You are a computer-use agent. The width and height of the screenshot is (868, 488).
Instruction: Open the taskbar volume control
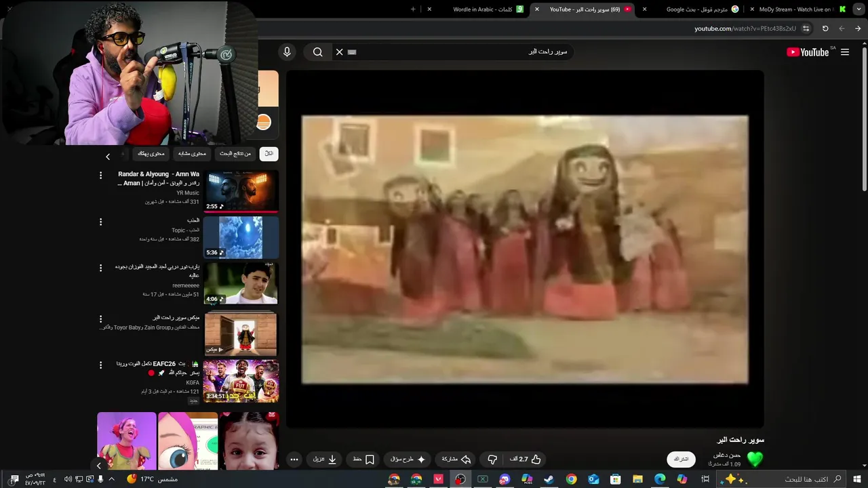[x=68, y=479]
